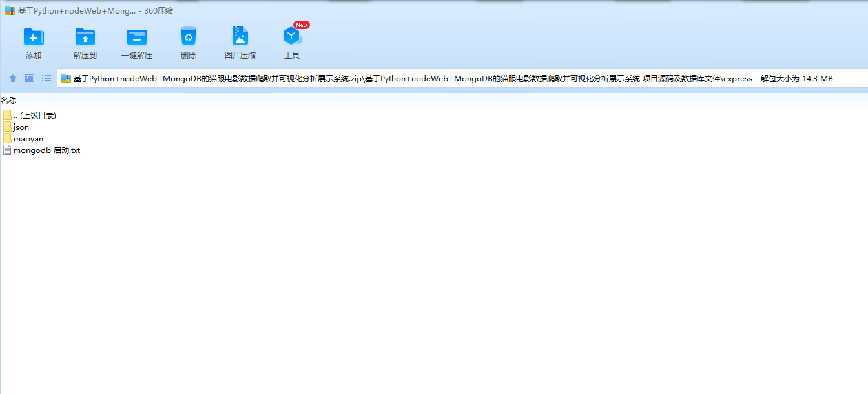Click the maoyan folder icon

pos(7,138)
